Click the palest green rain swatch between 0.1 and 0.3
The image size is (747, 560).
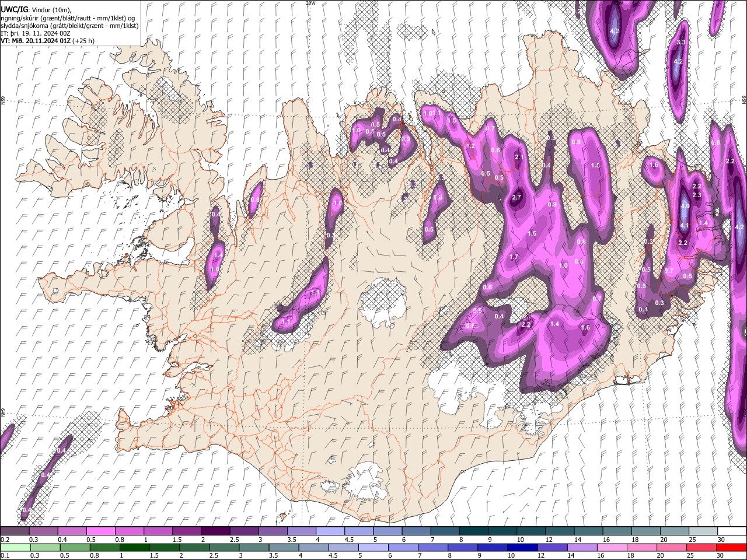tap(15, 547)
